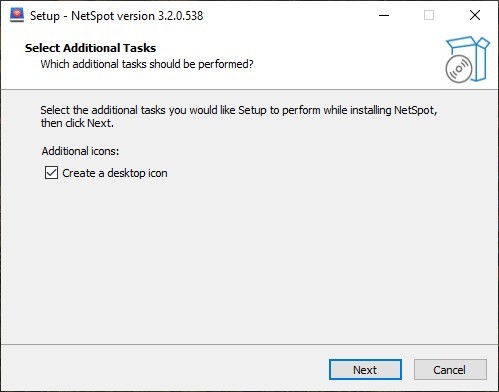Screen dimensions: 499x392
Task: Proceed by clicking the Next button
Action: tap(365, 370)
